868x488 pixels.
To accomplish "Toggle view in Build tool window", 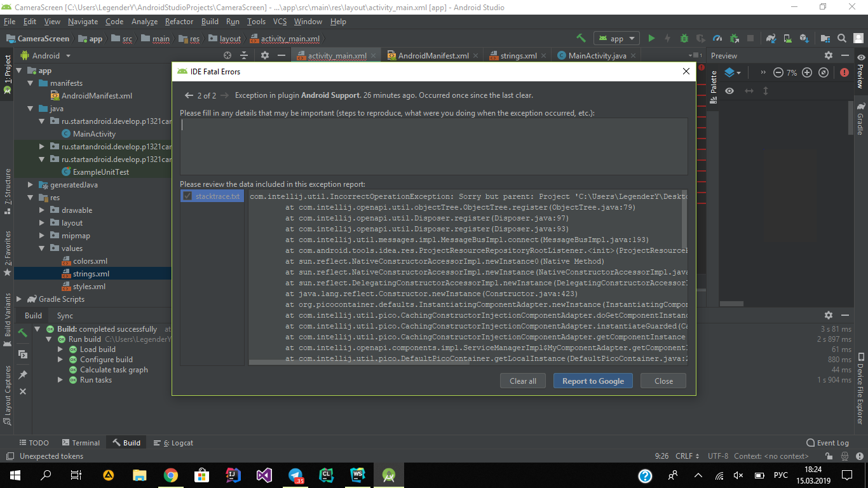I will tap(23, 354).
